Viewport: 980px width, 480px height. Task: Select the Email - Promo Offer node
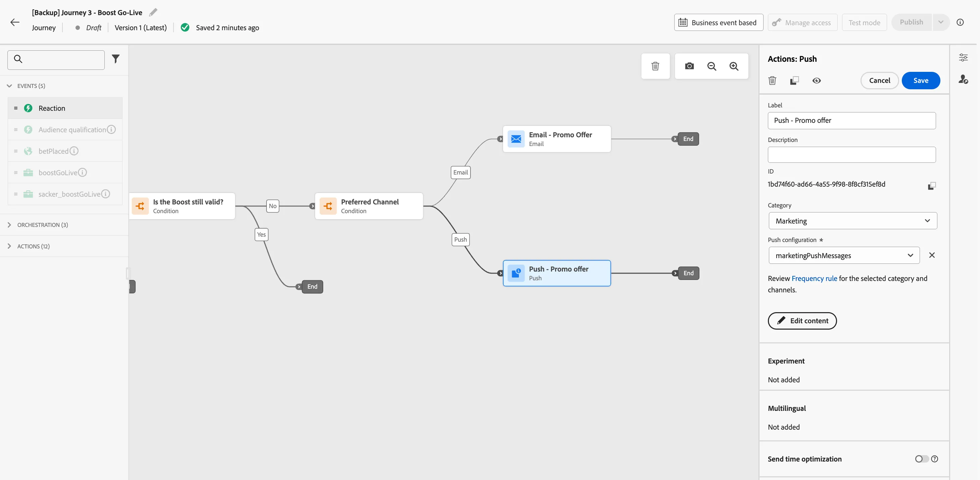556,139
